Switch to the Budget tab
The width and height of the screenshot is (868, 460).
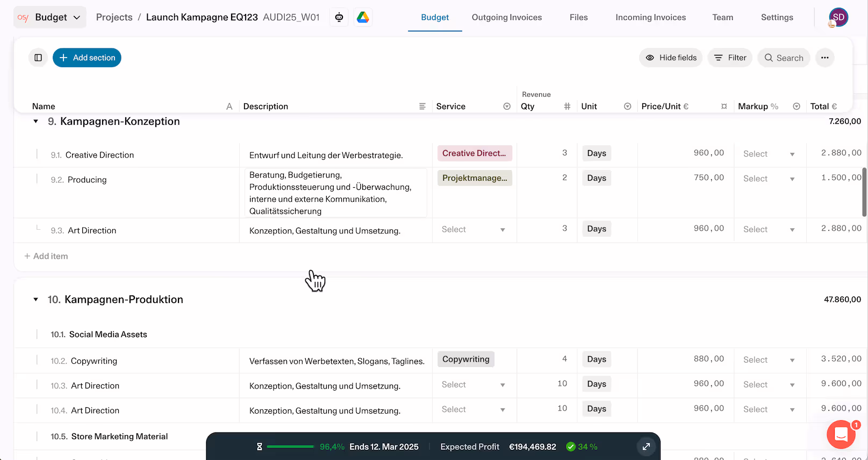[435, 17]
